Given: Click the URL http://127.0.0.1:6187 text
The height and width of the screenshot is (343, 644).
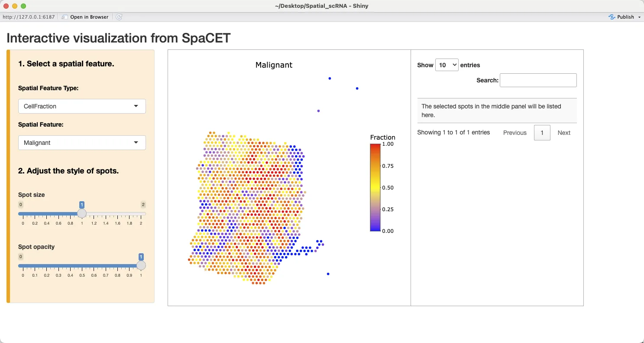Looking at the screenshot, I should (29, 17).
